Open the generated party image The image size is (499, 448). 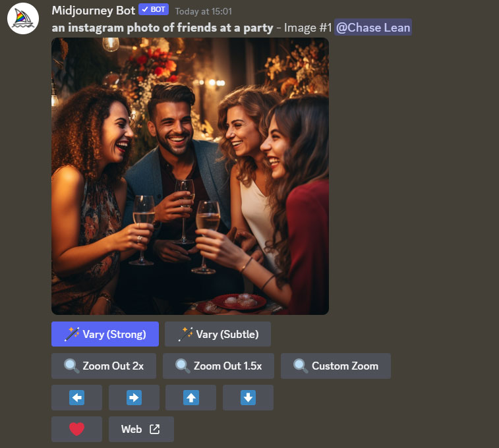(190, 176)
